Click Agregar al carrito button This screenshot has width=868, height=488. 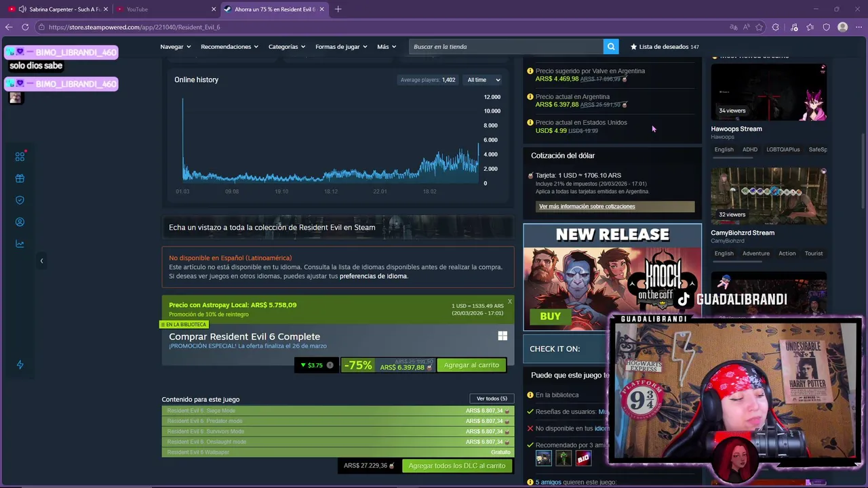[471, 365]
